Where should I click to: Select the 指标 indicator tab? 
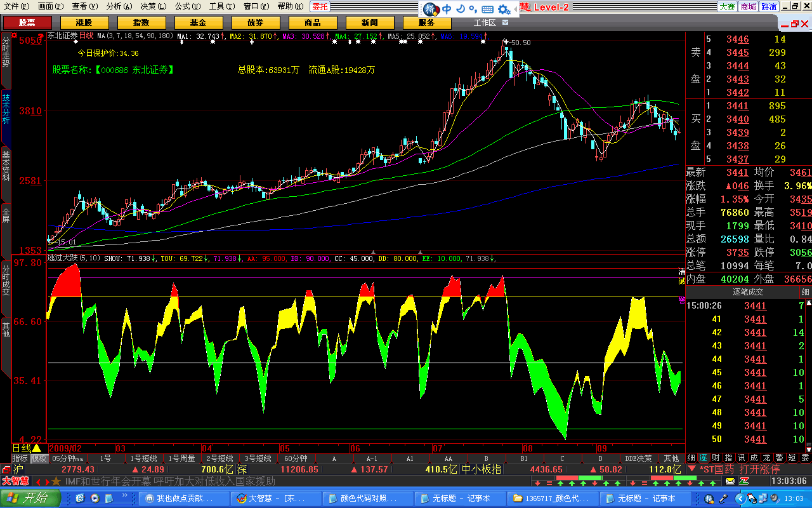pyautogui.click(x=20, y=458)
